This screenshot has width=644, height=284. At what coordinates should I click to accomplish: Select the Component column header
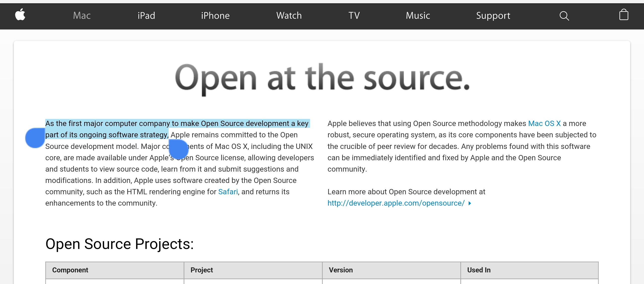click(115, 270)
